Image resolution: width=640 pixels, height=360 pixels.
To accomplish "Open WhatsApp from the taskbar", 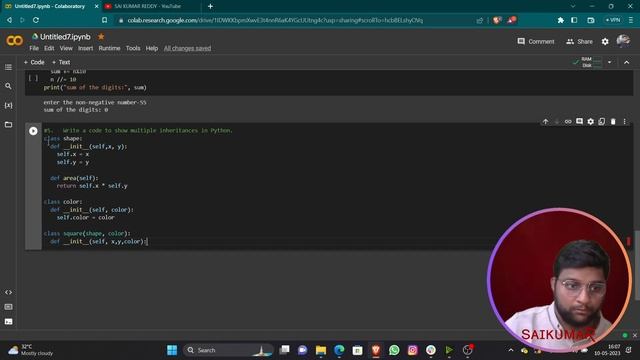I will (394, 350).
